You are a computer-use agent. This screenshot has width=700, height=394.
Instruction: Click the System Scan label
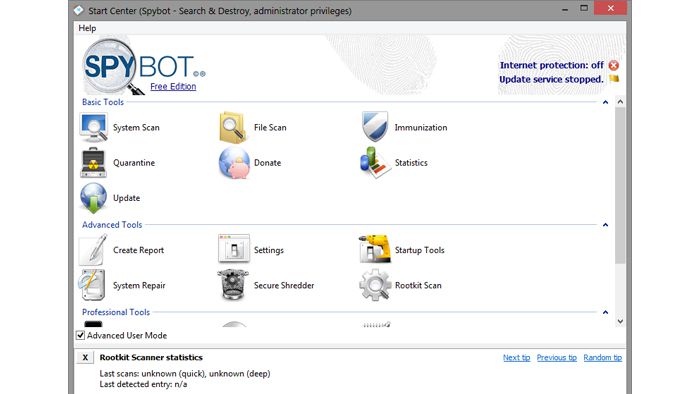pyautogui.click(x=136, y=128)
